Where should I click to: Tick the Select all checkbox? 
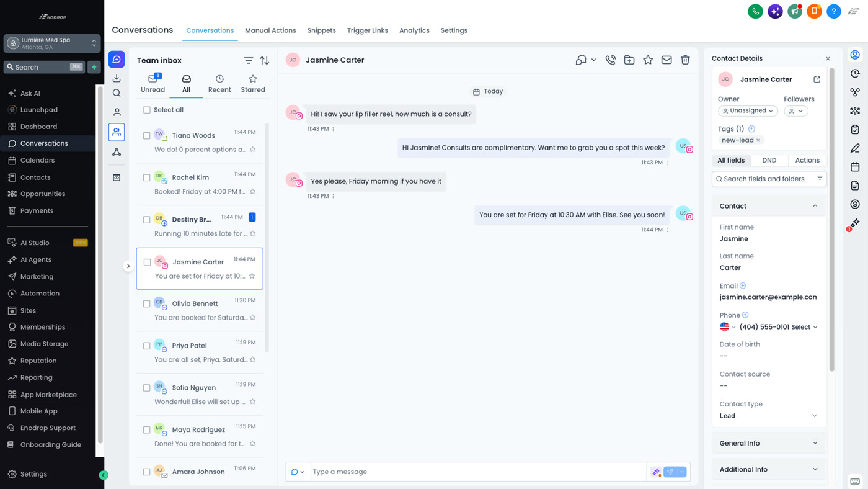(x=147, y=110)
